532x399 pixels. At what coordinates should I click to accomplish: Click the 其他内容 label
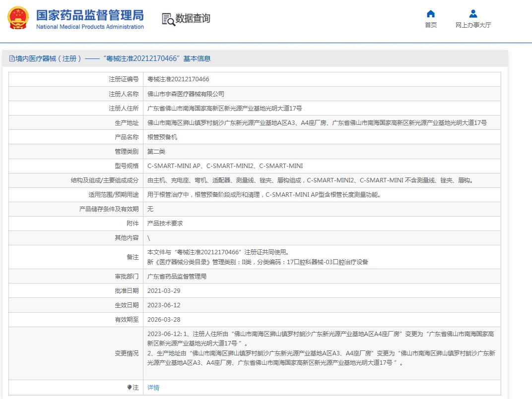tap(127, 238)
